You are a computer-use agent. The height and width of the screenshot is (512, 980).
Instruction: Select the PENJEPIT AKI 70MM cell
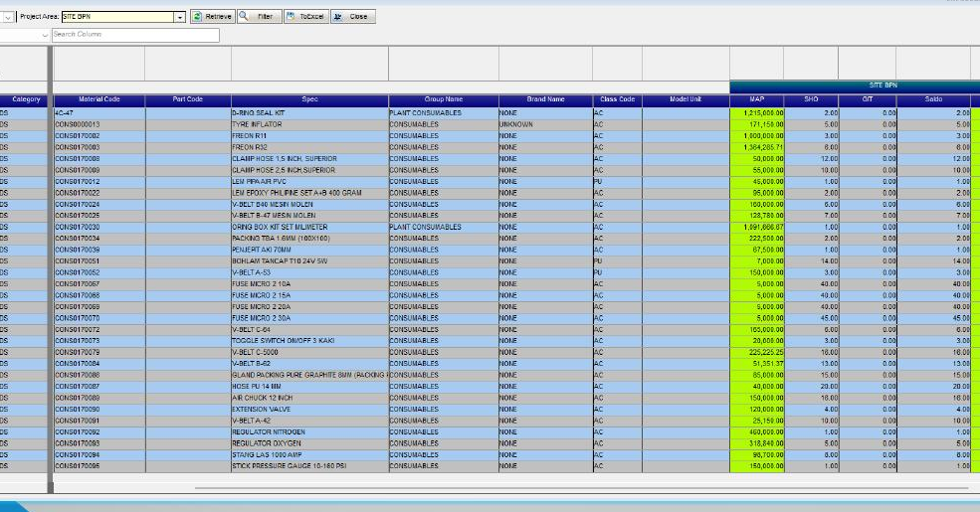click(310, 250)
